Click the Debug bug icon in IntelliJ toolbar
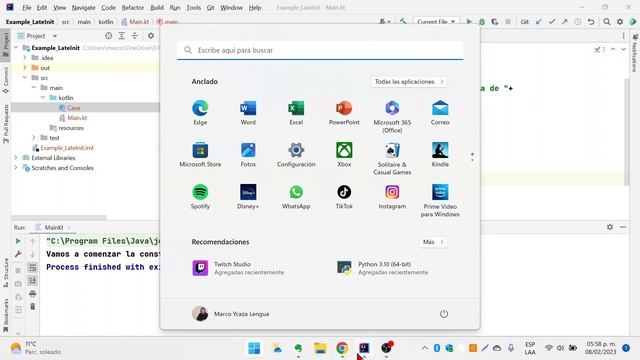640x360 pixels. coord(482,22)
